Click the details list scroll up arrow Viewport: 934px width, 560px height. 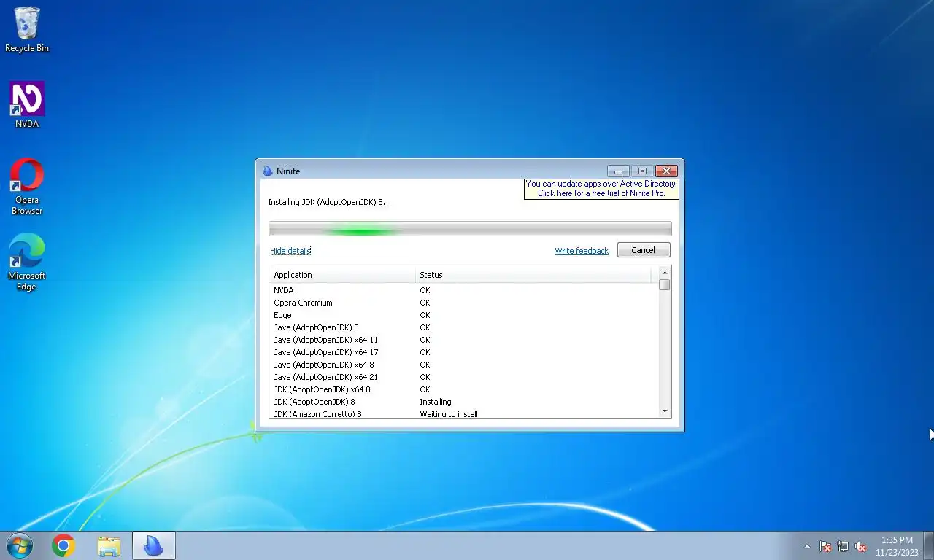coord(664,272)
